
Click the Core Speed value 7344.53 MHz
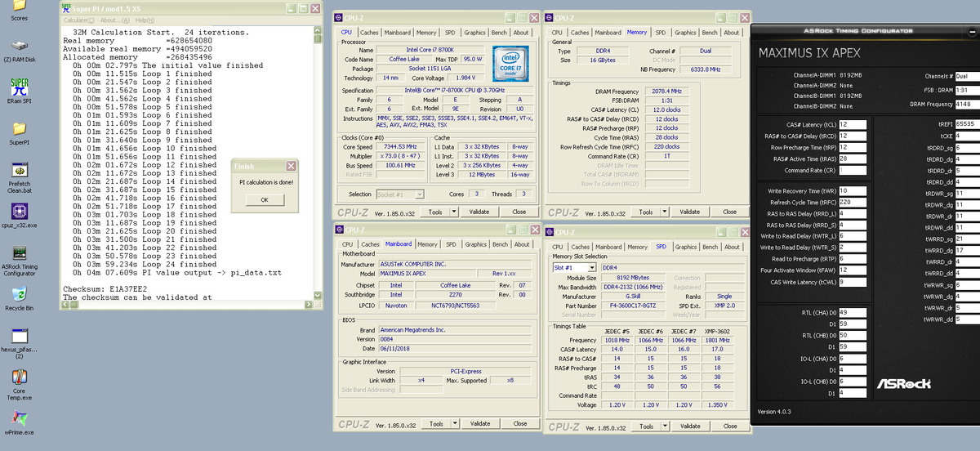400,145
